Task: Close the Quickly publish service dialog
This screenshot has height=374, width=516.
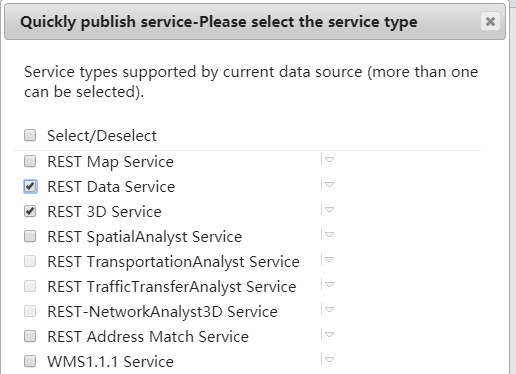Action: pos(490,22)
